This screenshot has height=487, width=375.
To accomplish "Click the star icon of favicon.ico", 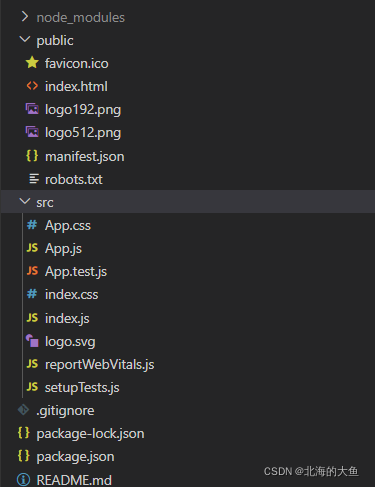I will (x=32, y=62).
